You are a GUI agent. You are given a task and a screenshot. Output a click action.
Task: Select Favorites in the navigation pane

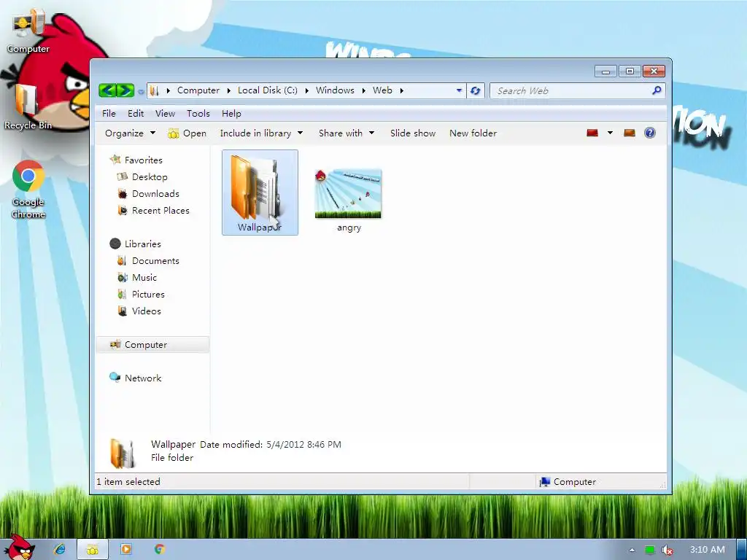click(x=136, y=160)
